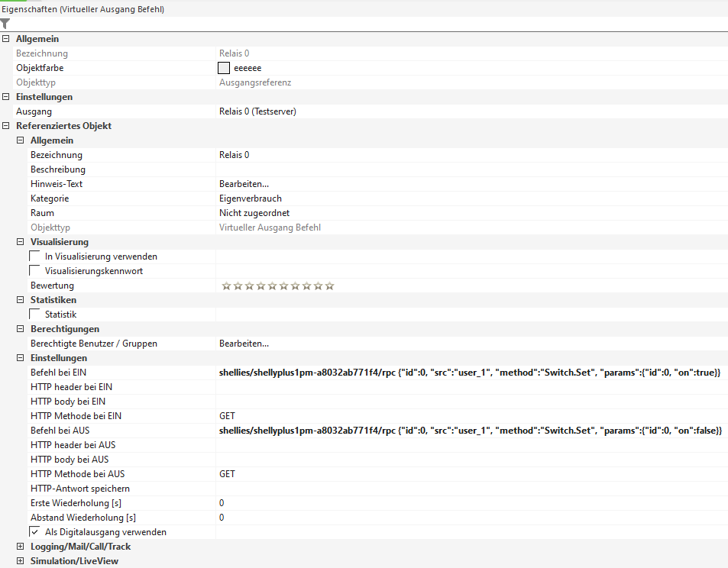
Task: Click the last rating star in Bewertung
Action: click(x=329, y=286)
